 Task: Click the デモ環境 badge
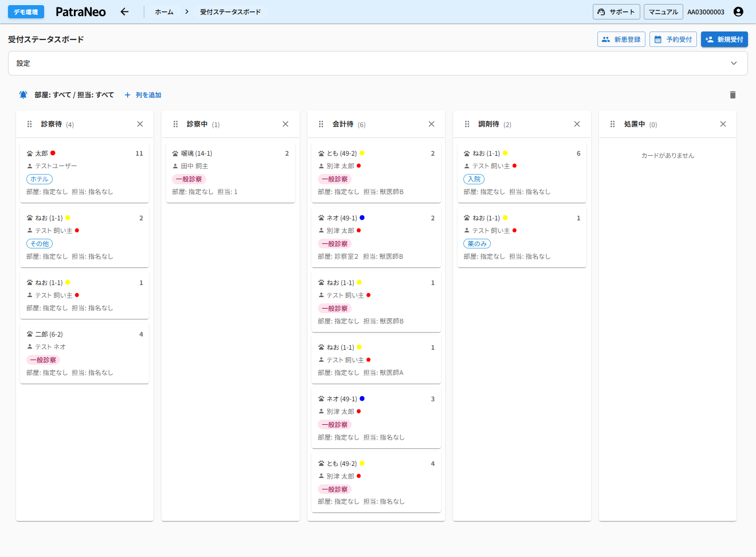pos(26,12)
